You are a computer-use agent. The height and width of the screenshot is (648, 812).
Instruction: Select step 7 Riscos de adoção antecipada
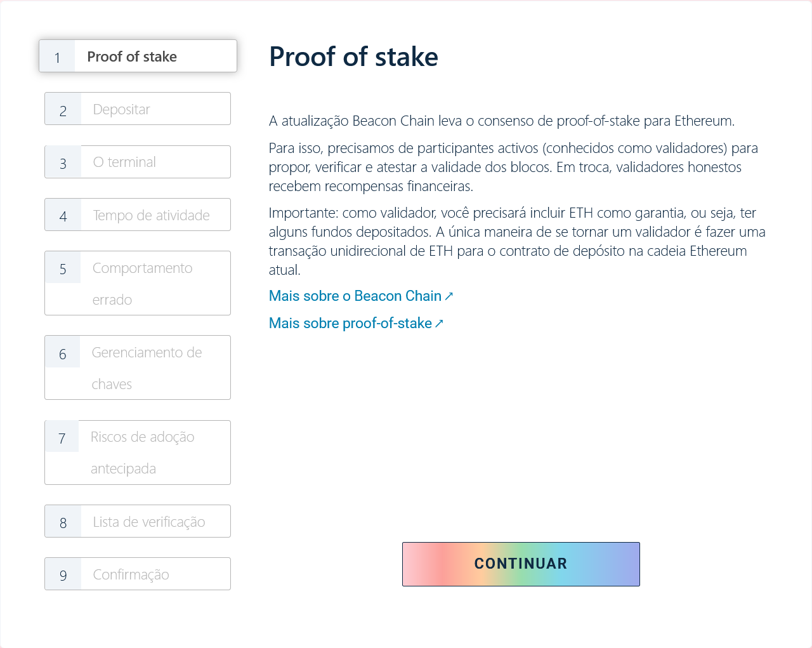(x=137, y=452)
